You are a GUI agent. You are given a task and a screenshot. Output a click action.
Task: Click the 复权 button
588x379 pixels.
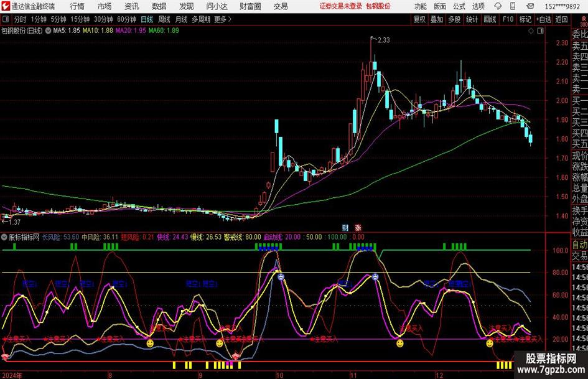click(419, 19)
